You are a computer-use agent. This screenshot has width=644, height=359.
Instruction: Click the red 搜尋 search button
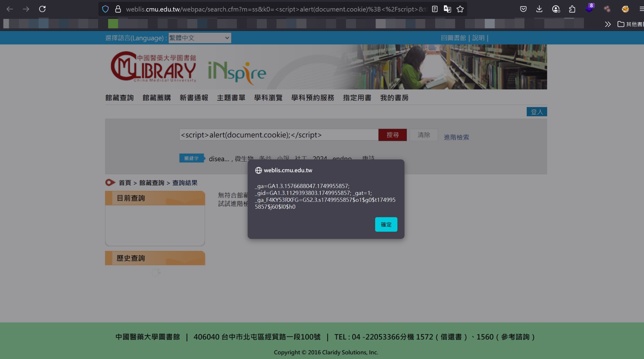tap(392, 135)
